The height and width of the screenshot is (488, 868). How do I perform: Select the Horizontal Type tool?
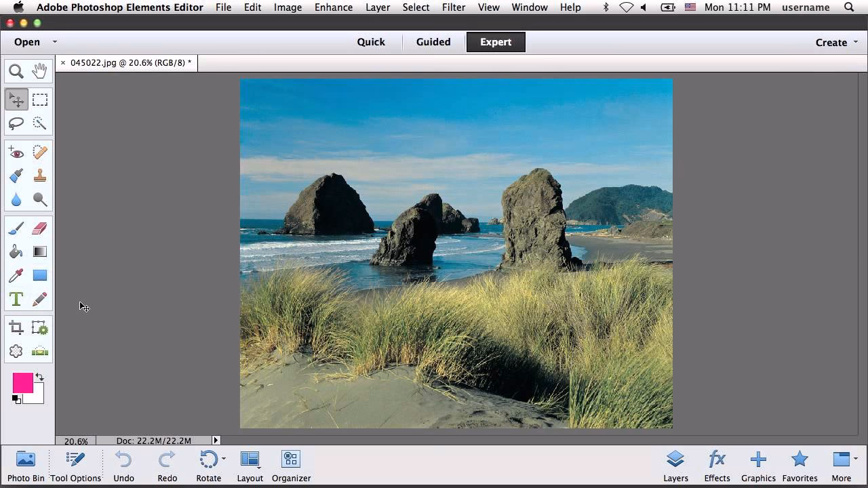[x=16, y=298]
